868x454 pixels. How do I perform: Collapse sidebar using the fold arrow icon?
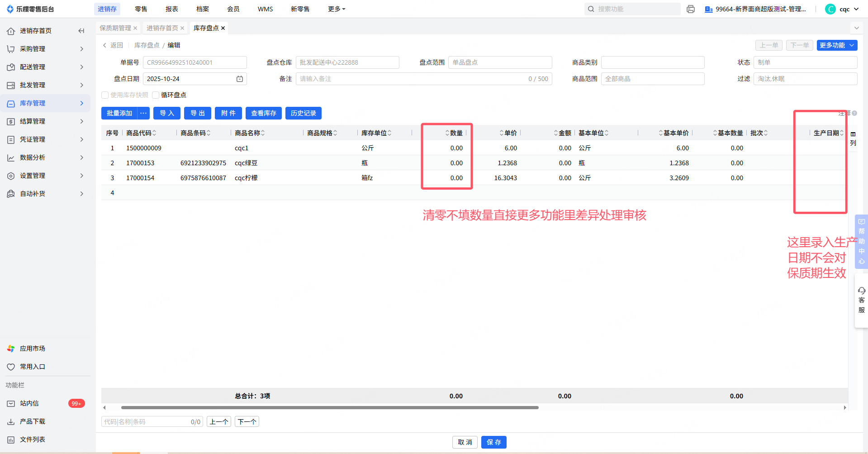pos(81,31)
